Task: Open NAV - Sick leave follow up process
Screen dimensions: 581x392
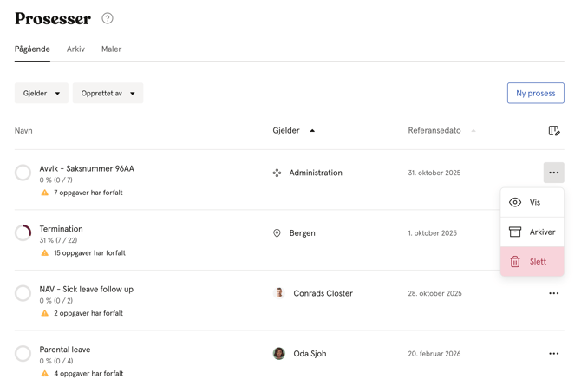Action: [x=87, y=289]
